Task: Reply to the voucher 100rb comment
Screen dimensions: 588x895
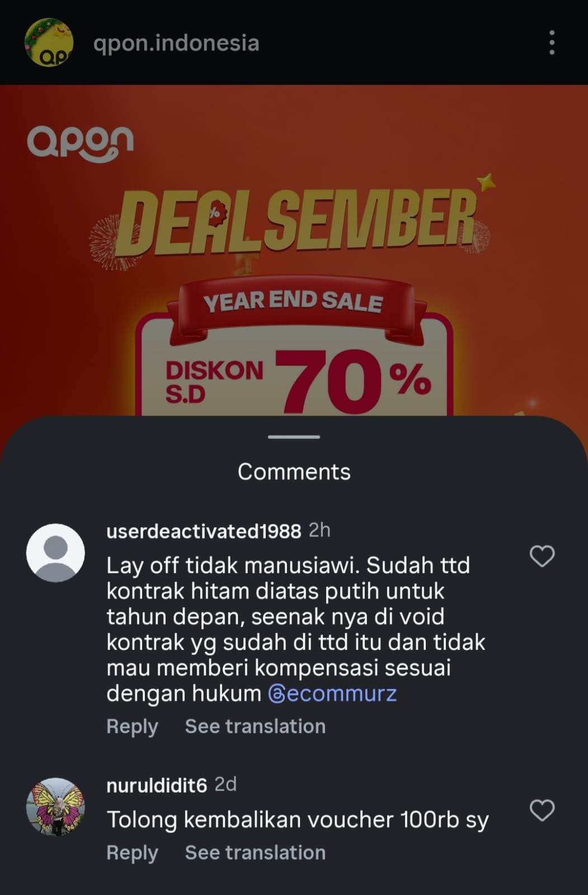Action: pos(132,852)
